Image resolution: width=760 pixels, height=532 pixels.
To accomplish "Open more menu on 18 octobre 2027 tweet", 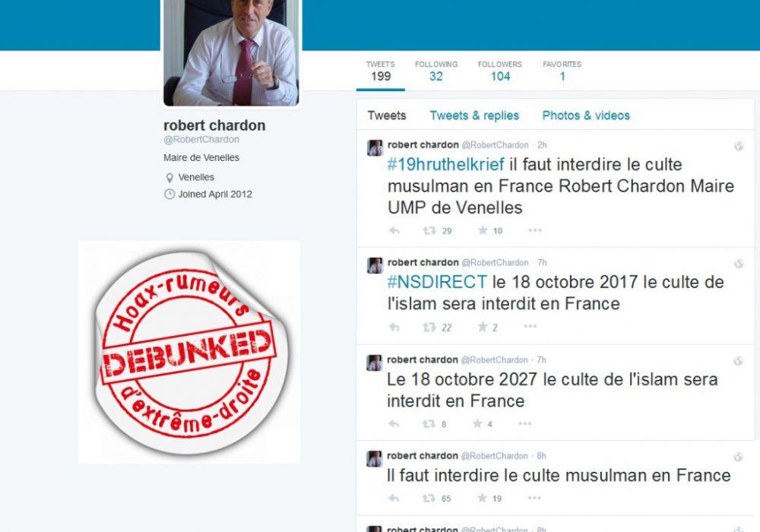I will [x=525, y=423].
